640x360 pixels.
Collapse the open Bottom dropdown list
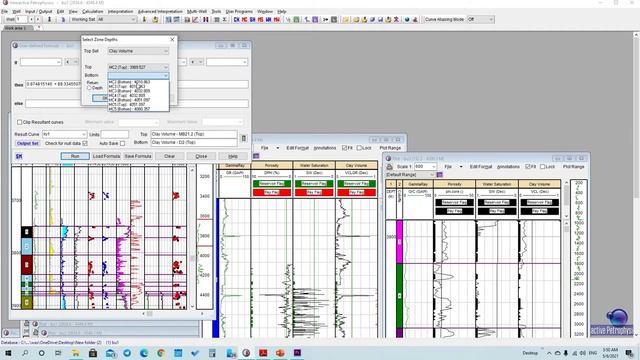tap(165, 76)
